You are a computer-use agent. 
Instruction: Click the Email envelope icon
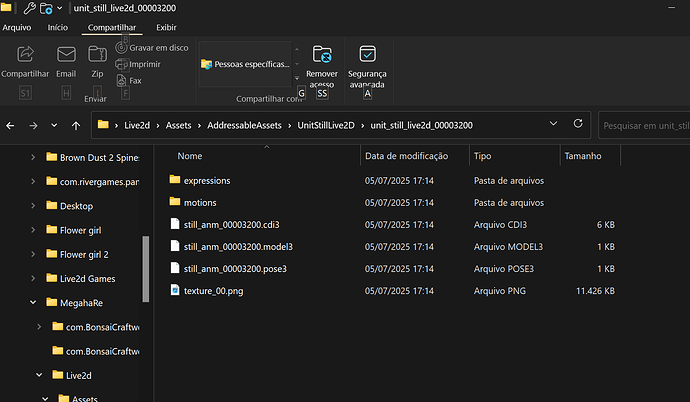pos(66,54)
